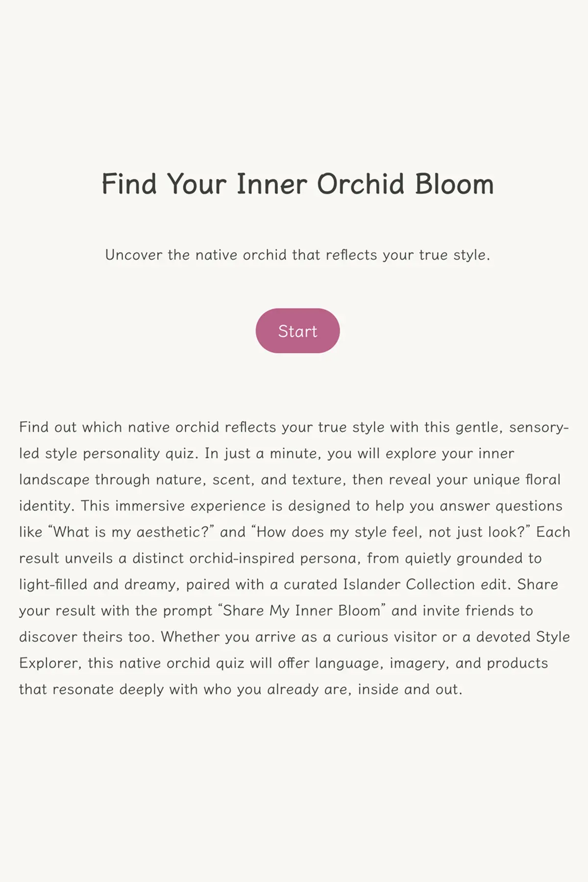The image size is (588, 882).
Task: Click the Start button
Action: [x=297, y=331]
